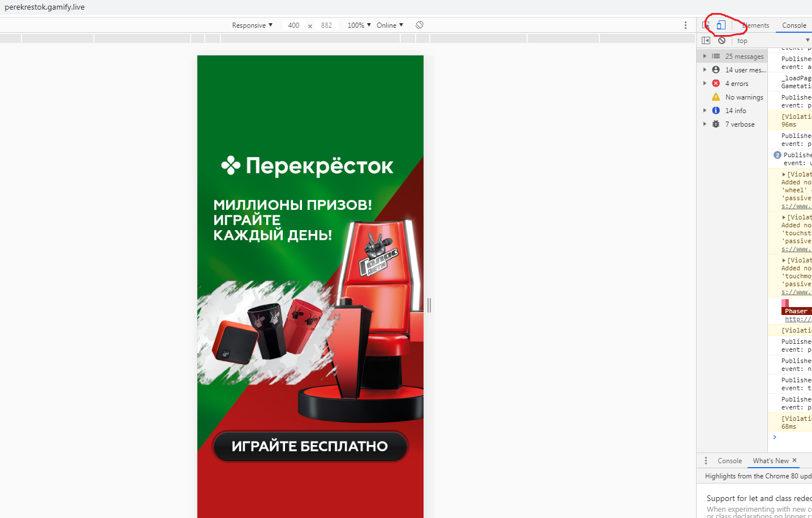Expand the 25 messages group
812x518 pixels.
tap(705, 56)
